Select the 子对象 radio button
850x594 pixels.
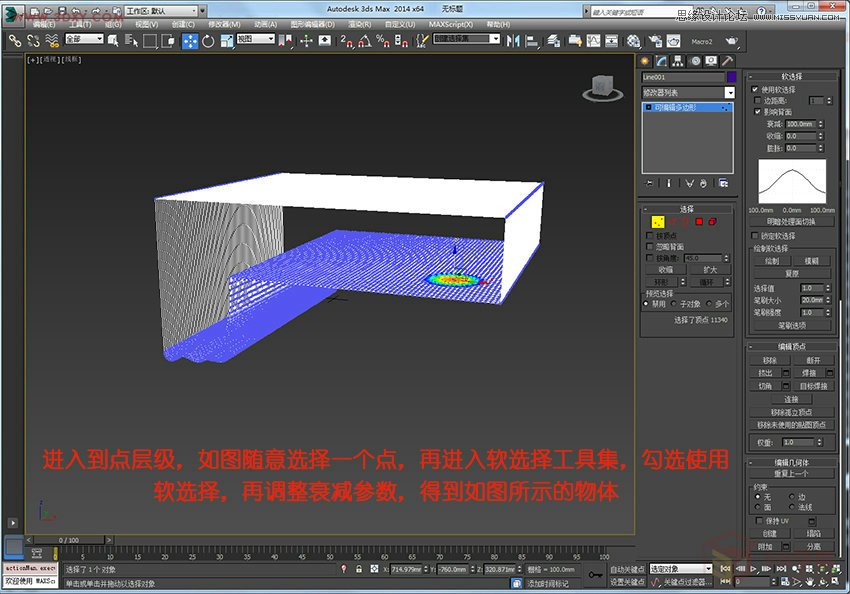click(672, 303)
